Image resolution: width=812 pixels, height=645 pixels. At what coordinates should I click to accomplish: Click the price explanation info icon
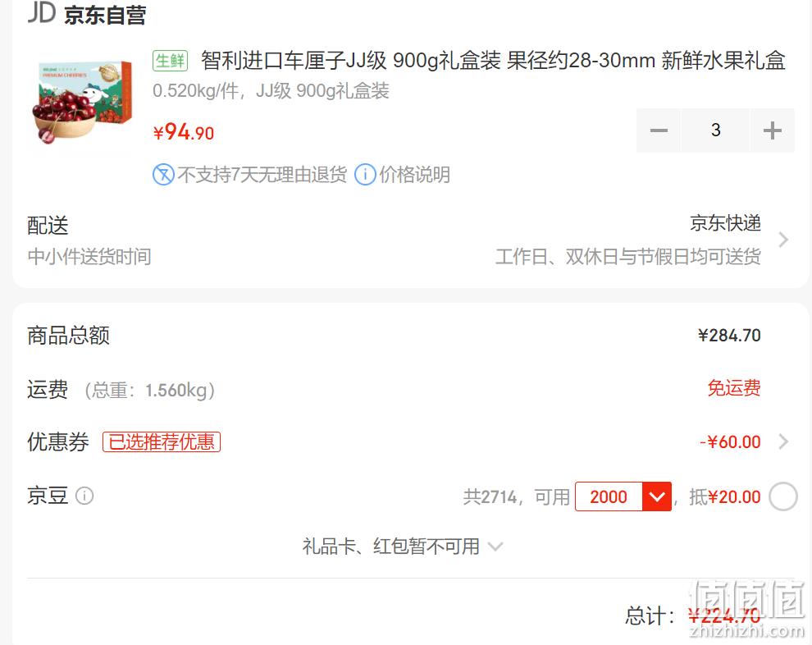(364, 175)
